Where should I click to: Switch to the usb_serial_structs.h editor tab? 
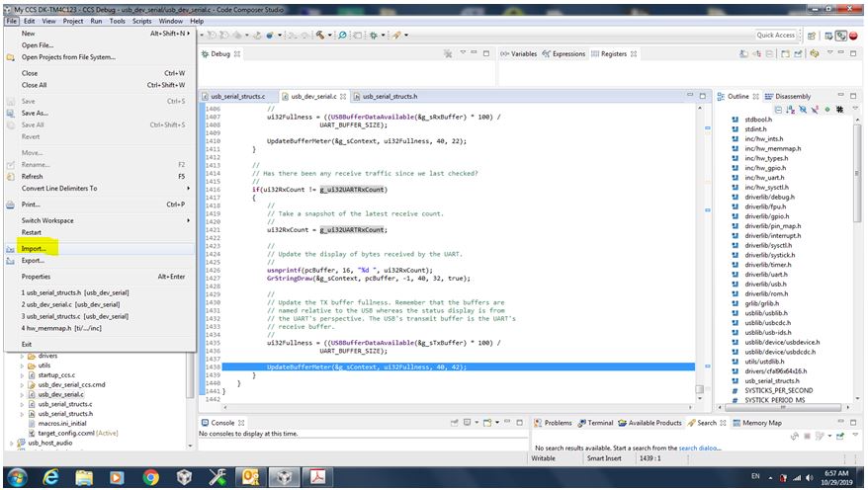390,96
